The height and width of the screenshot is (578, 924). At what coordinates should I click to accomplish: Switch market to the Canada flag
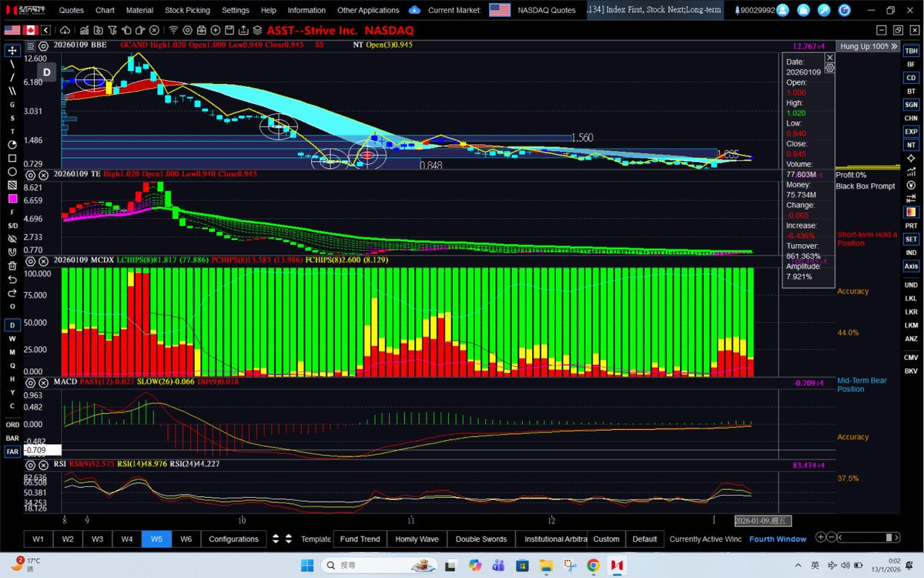[x=32, y=30]
